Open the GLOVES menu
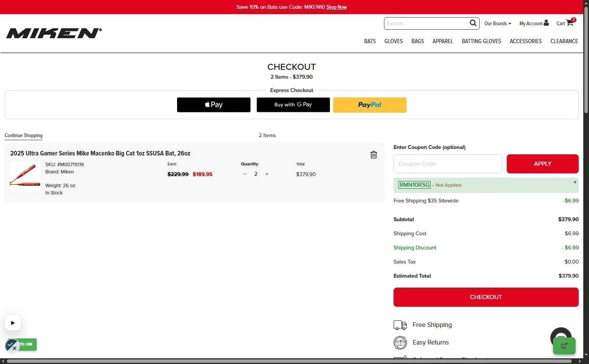Image resolution: width=589 pixels, height=364 pixels. tap(394, 41)
